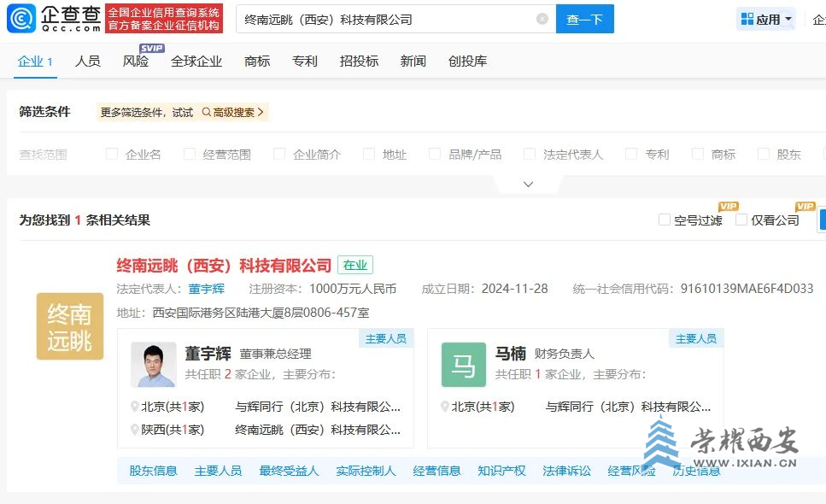Image resolution: width=826 pixels, height=504 pixels.
Task: Open the 最终受益人 link
Action: pos(289,471)
